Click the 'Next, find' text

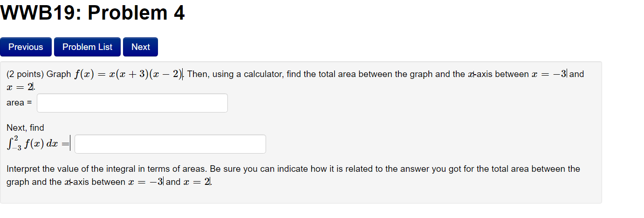(25, 127)
